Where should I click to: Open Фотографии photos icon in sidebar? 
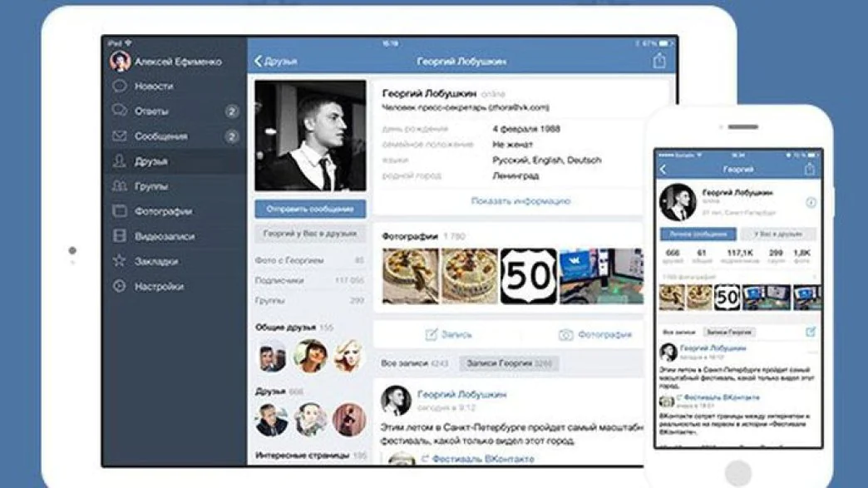[120, 211]
